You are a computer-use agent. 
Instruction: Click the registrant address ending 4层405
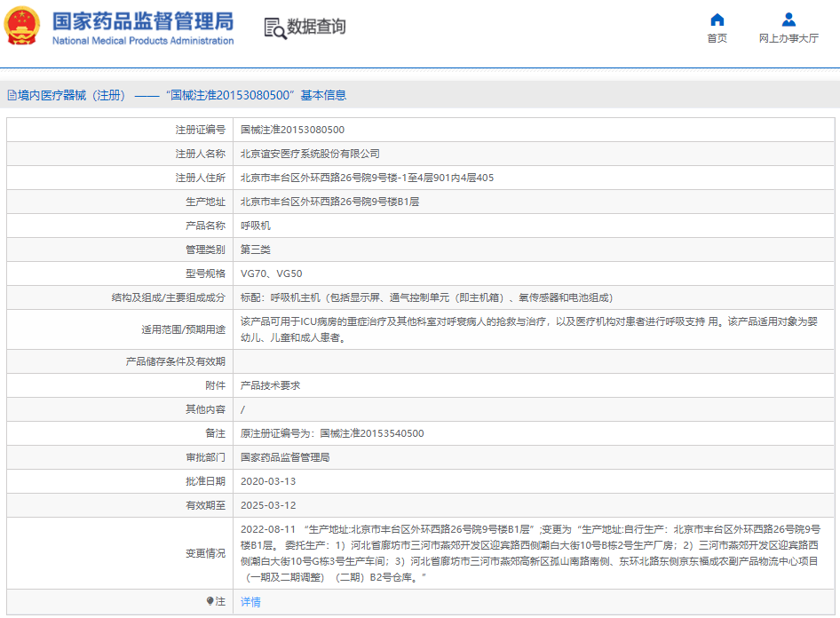(x=367, y=178)
